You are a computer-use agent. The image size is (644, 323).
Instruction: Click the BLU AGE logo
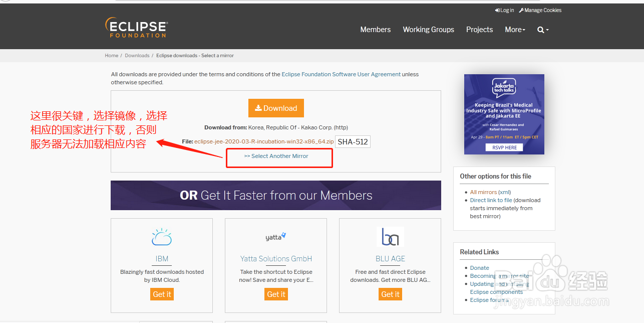tap(390, 237)
